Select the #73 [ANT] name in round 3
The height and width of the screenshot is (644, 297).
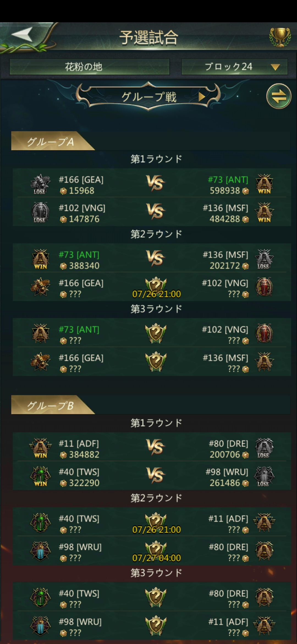click(x=79, y=329)
